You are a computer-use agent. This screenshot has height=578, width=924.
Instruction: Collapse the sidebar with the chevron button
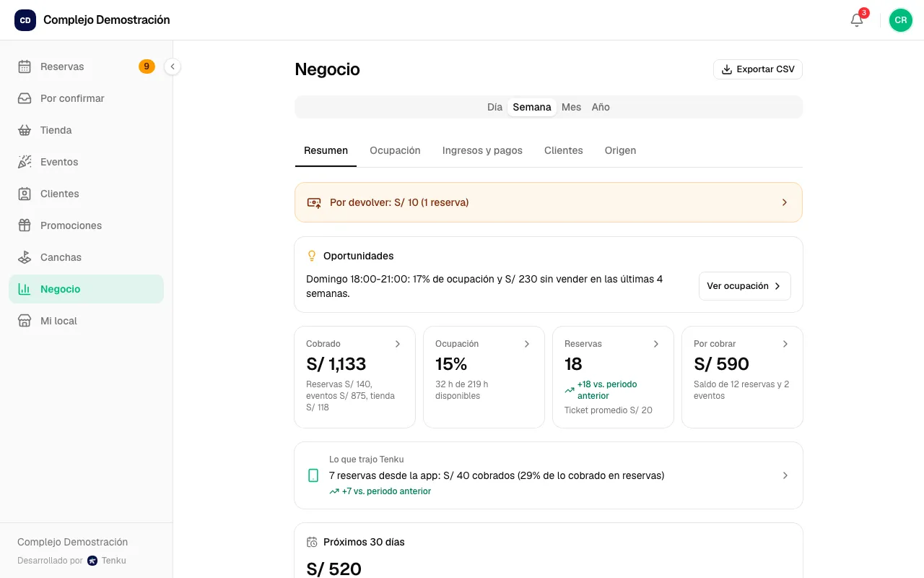(x=173, y=66)
